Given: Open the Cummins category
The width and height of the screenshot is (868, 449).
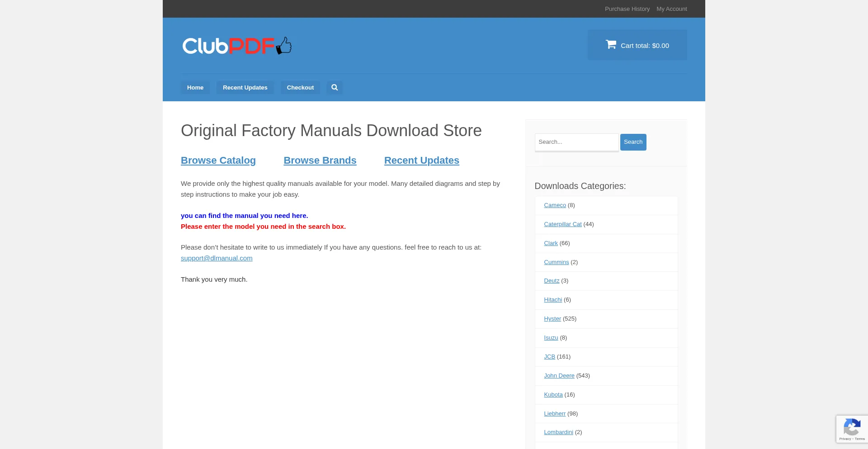Looking at the screenshot, I should pyautogui.click(x=556, y=262).
